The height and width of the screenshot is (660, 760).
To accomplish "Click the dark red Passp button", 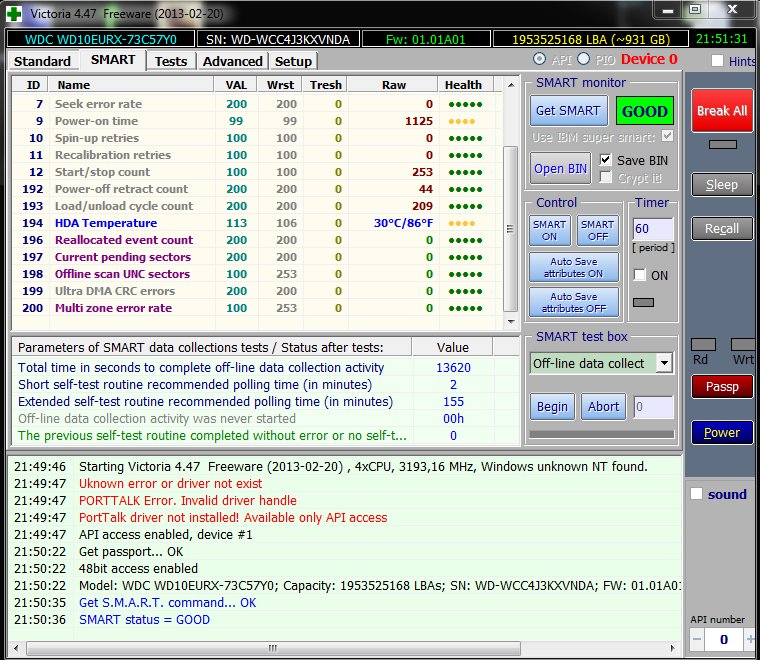I will tap(721, 386).
